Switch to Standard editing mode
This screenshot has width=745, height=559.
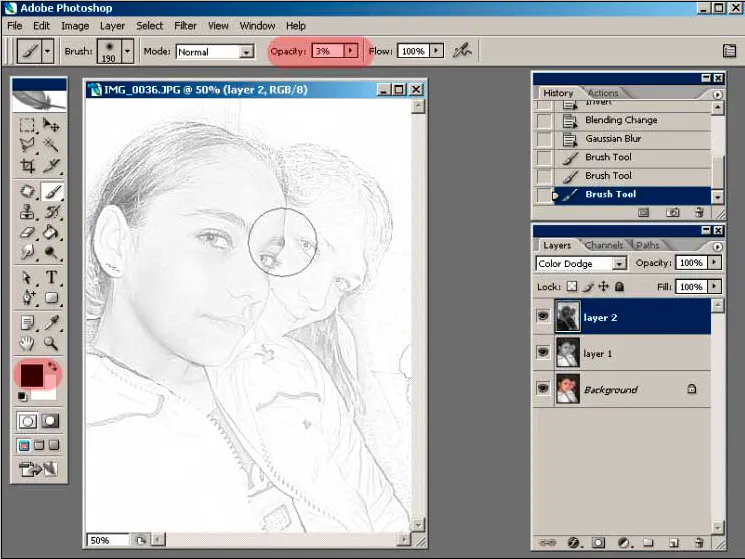(x=27, y=421)
